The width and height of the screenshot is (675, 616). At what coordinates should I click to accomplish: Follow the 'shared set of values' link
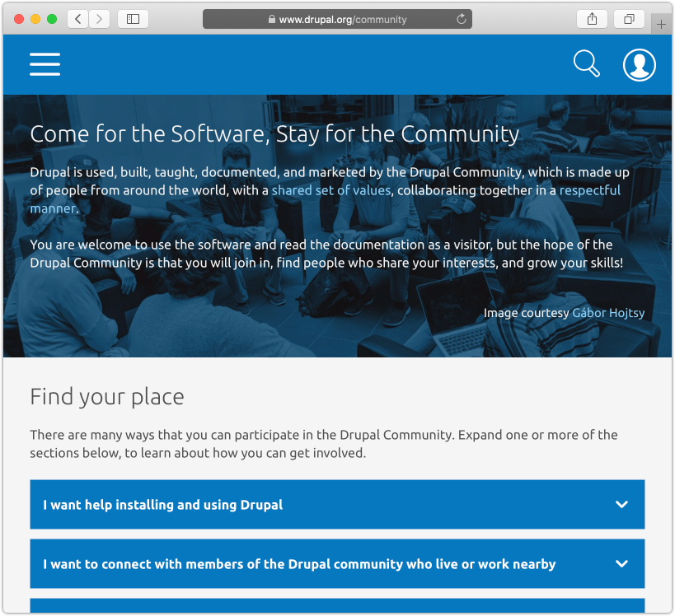coord(331,190)
